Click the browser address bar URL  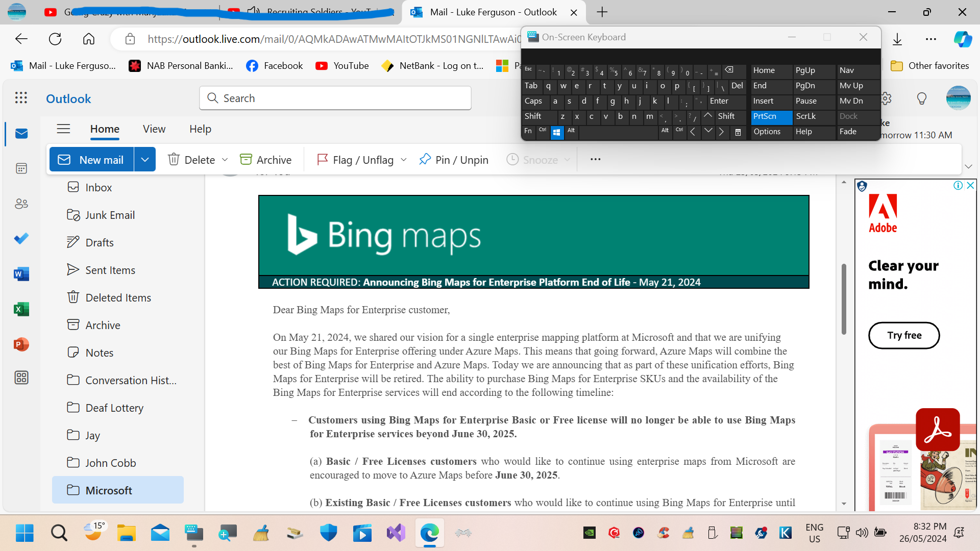tap(334, 39)
